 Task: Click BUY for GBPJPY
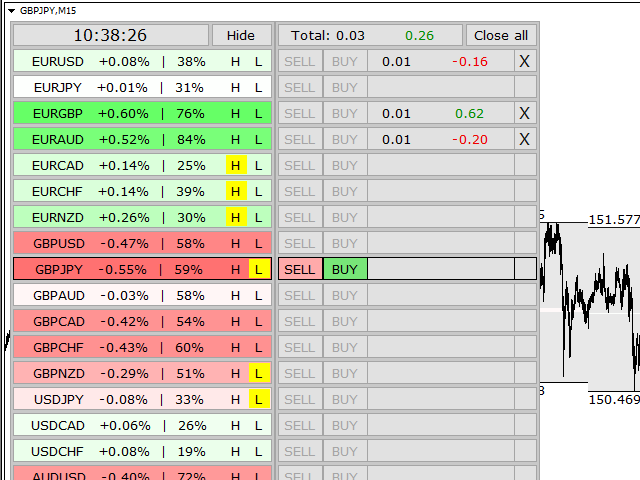coord(345,269)
